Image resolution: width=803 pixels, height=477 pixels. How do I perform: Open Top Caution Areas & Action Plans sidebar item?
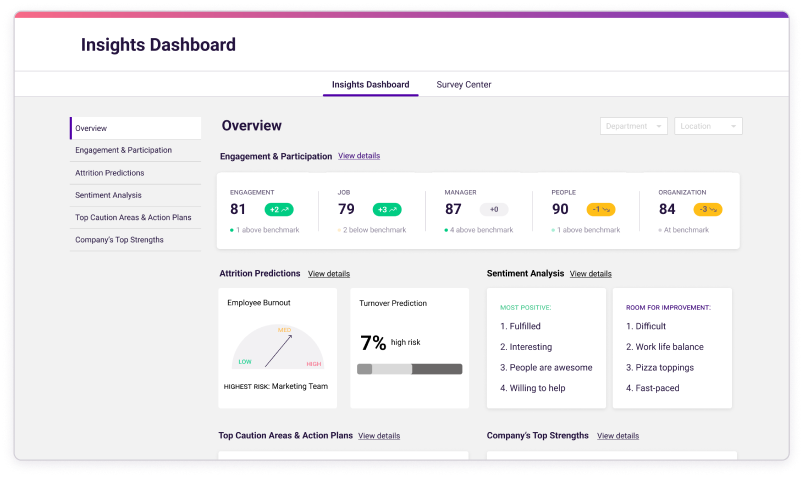tap(135, 217)
